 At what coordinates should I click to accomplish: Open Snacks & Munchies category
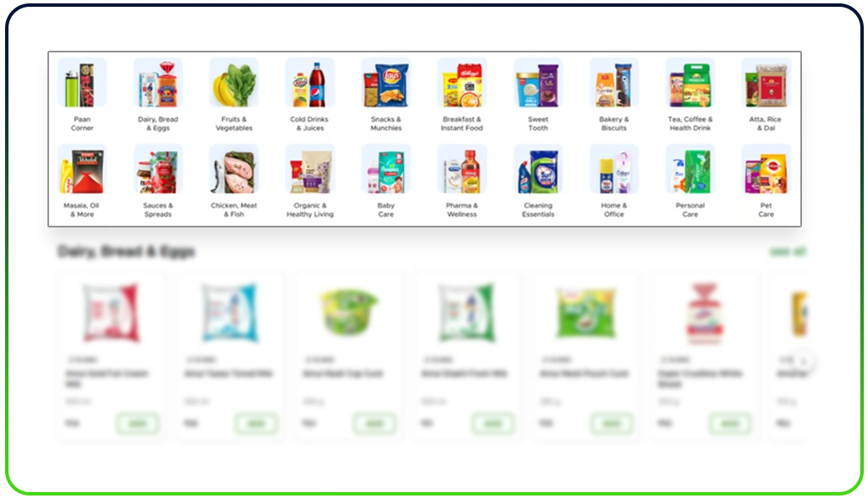coord(386,95)
